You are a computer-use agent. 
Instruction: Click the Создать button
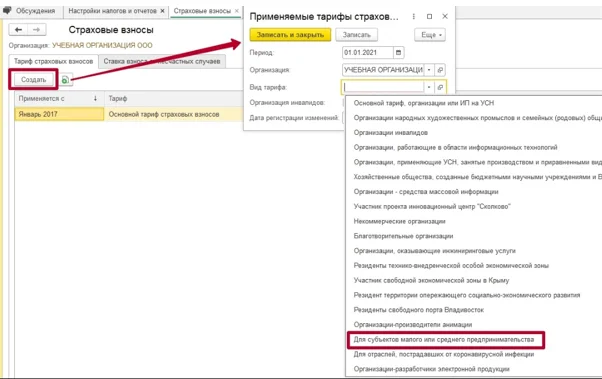(33, 79)
